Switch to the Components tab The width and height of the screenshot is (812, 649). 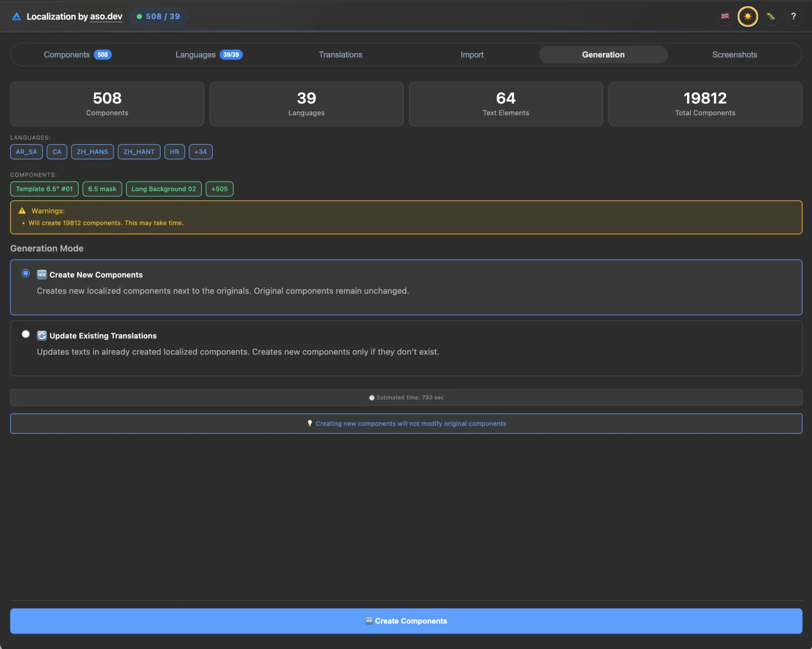click(x=77, y=55)
